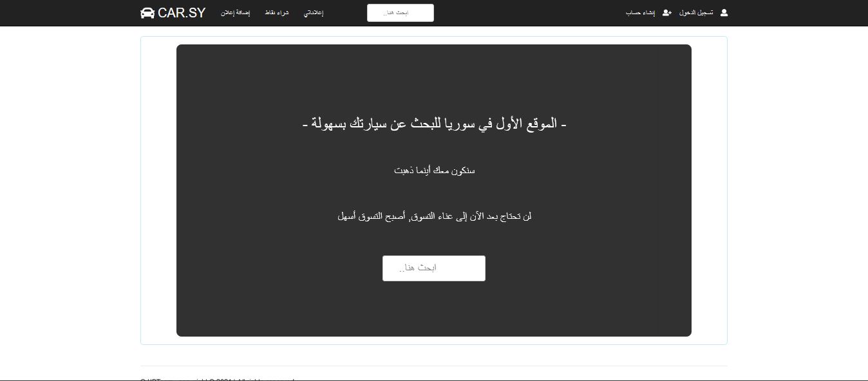Click the text سنكون معك أينما ذهبت

[x=435, y=171]
